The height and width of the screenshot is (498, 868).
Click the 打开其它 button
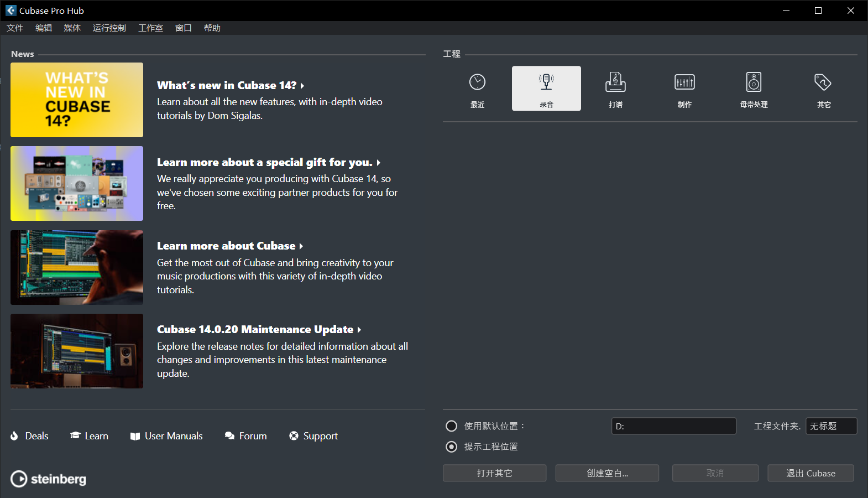coord(495,473)
